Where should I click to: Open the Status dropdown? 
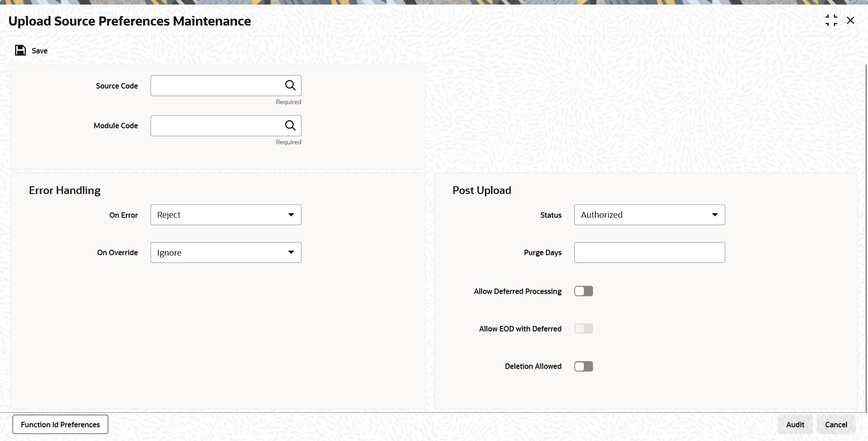click(649, 215)
